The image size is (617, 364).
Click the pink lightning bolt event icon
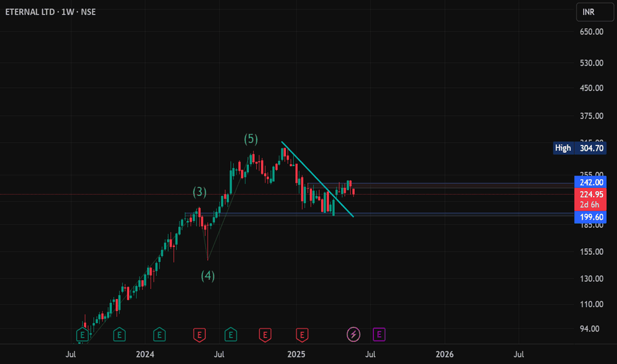354,334
